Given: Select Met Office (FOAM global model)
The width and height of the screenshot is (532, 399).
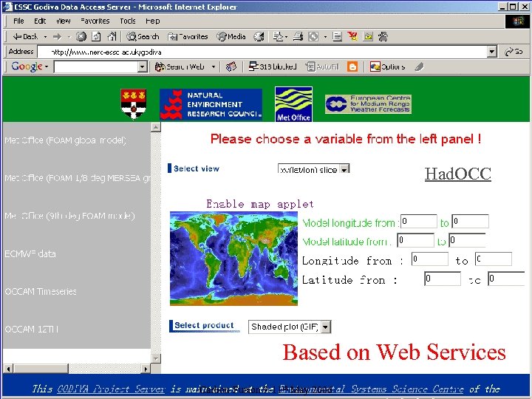Looking at the screenshot, I should click(x=66, y=140).
